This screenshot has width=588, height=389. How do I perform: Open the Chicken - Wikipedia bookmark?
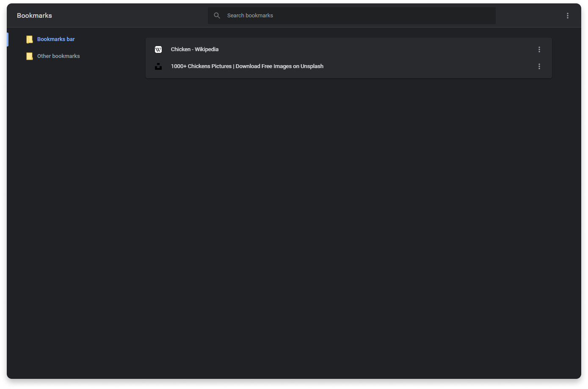click(195, 49)
